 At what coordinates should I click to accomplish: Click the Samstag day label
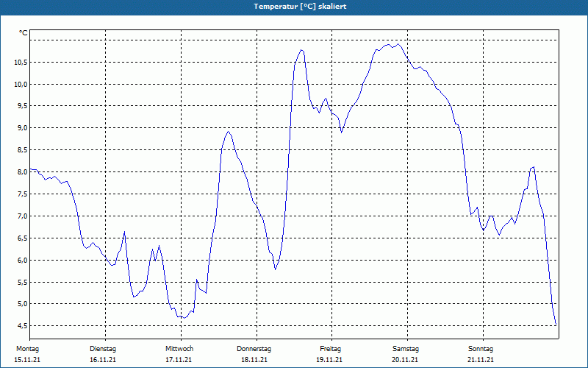click(x=406, y=349)
